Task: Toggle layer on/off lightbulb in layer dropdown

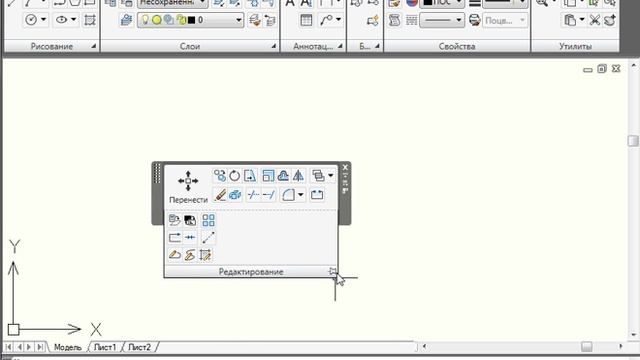Action: point(145,20)
